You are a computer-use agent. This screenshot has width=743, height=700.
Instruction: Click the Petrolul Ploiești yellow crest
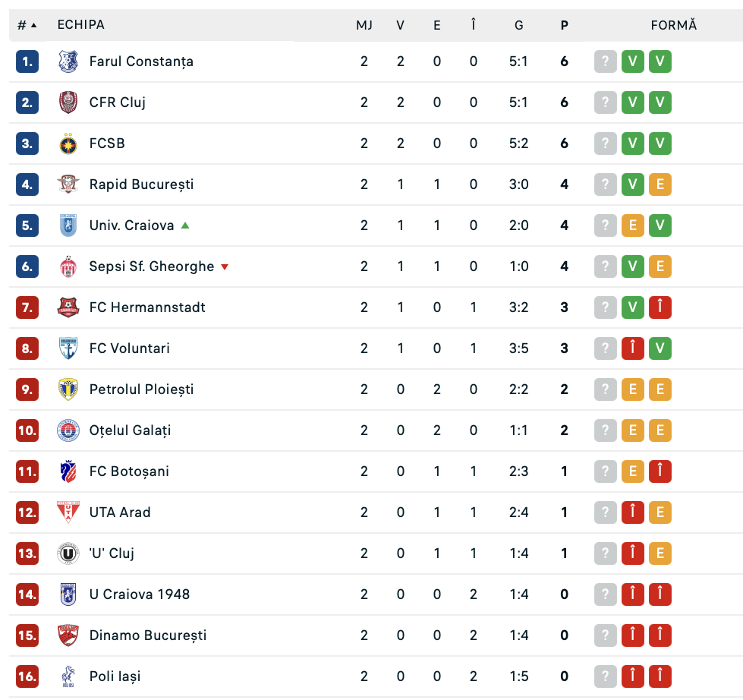coord(68,389)
